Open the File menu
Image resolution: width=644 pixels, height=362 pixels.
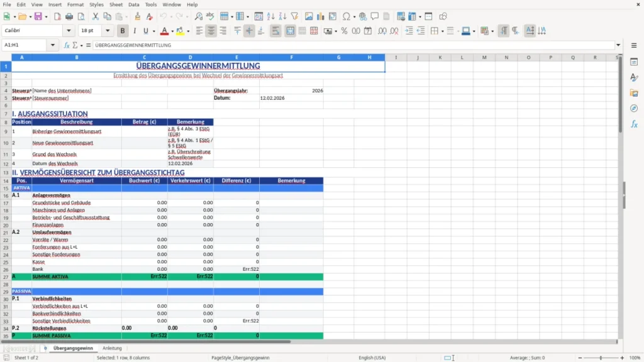[7, 4]
